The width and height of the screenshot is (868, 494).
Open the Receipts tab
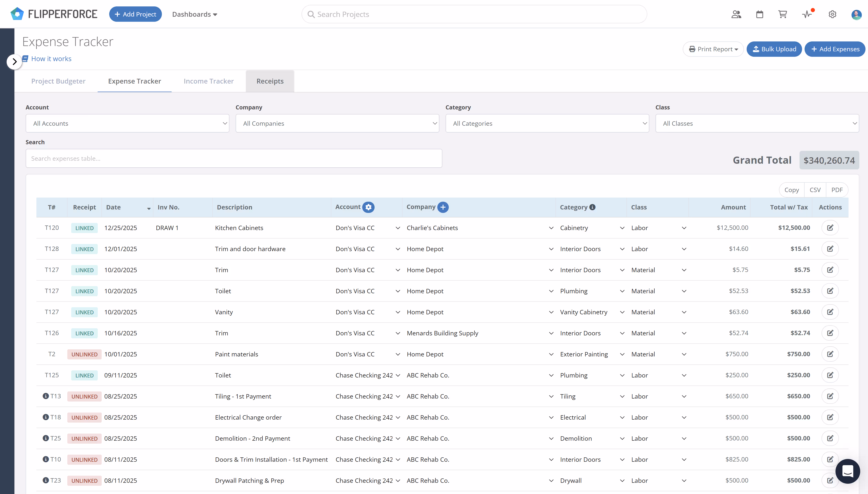click(x=270, y=81)
